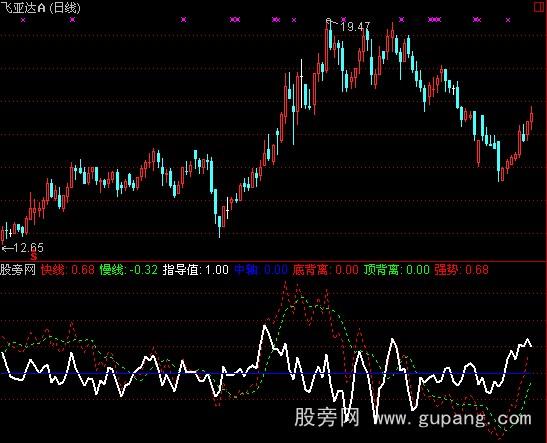This screenshot has width=547, height=443.
Task: Click the last magenta marker at top right
Action: 508,20
